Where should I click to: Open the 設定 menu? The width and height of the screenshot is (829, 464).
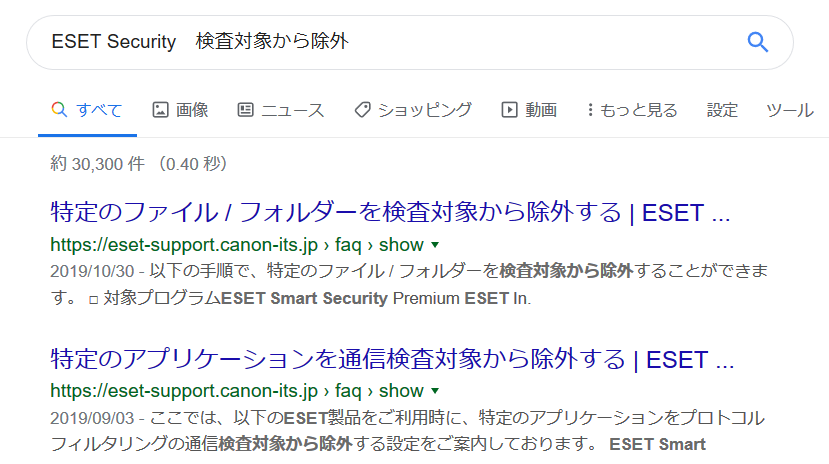click(722, 110)
